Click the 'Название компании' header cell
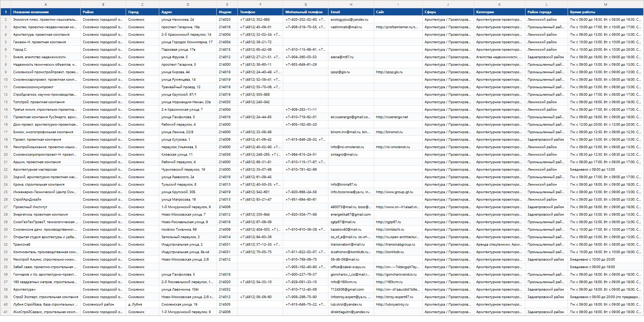644x322 pixels. click(46, 12)
